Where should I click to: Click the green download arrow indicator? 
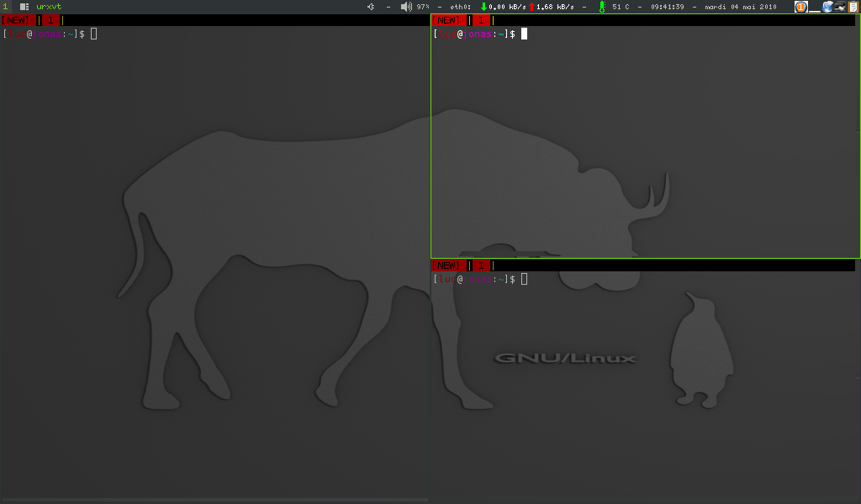(x=483, y=7)
